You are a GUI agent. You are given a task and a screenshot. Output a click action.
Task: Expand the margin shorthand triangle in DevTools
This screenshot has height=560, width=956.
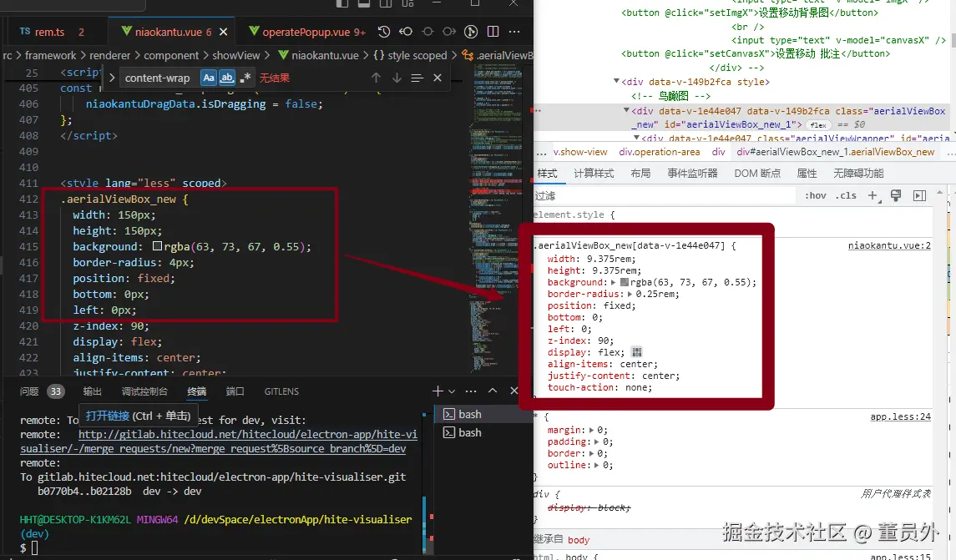[x=591, y=430]
